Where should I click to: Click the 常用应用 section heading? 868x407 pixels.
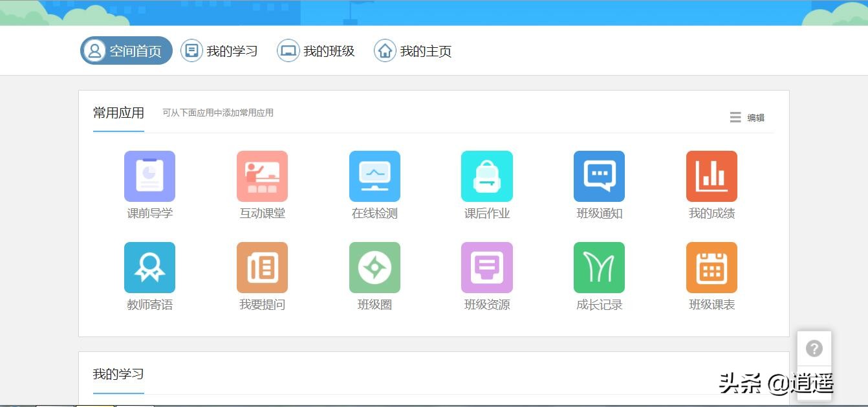(118, 112)
